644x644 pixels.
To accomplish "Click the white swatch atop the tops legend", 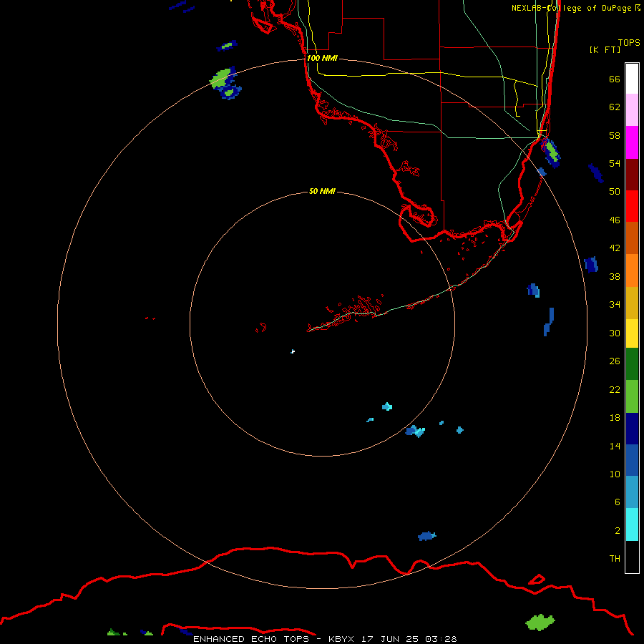I will (x=632, y=79).
